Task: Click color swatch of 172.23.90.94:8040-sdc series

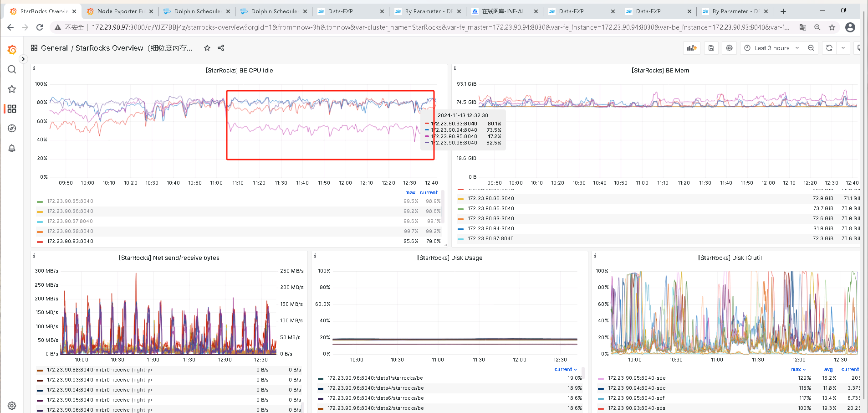Action: tap(601, 388)
